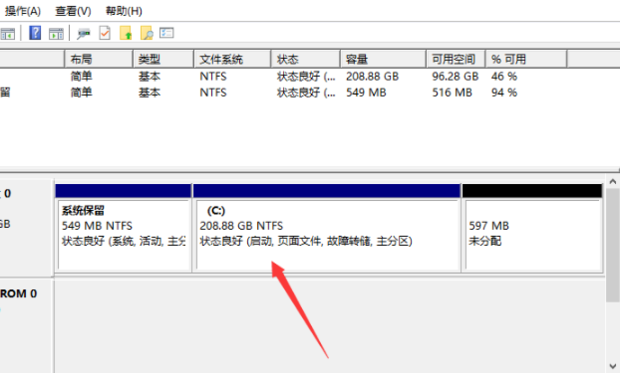
Task: Click the 状态良好 (启动, 页面文件, 故障转储, 主分区) text
Action: pos(306,241)
